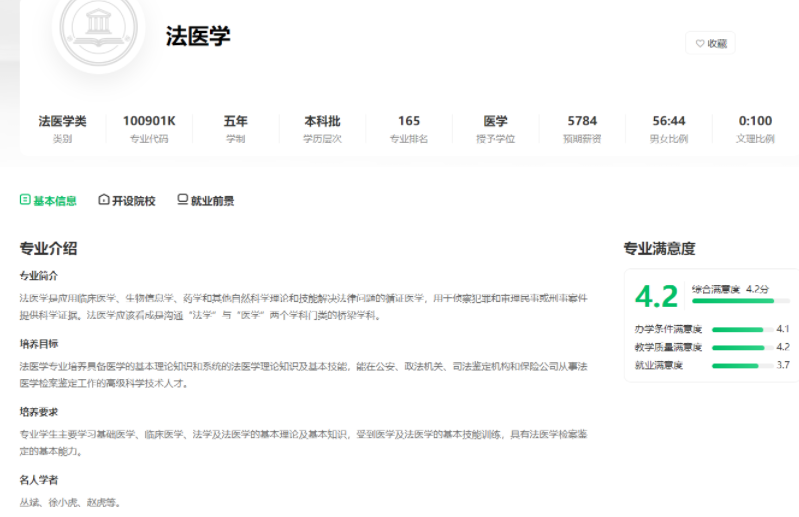This screenshot has width=799, height=517.
Task: Click the large 4.2 satisfaction score
Action: tap(656, 296)
